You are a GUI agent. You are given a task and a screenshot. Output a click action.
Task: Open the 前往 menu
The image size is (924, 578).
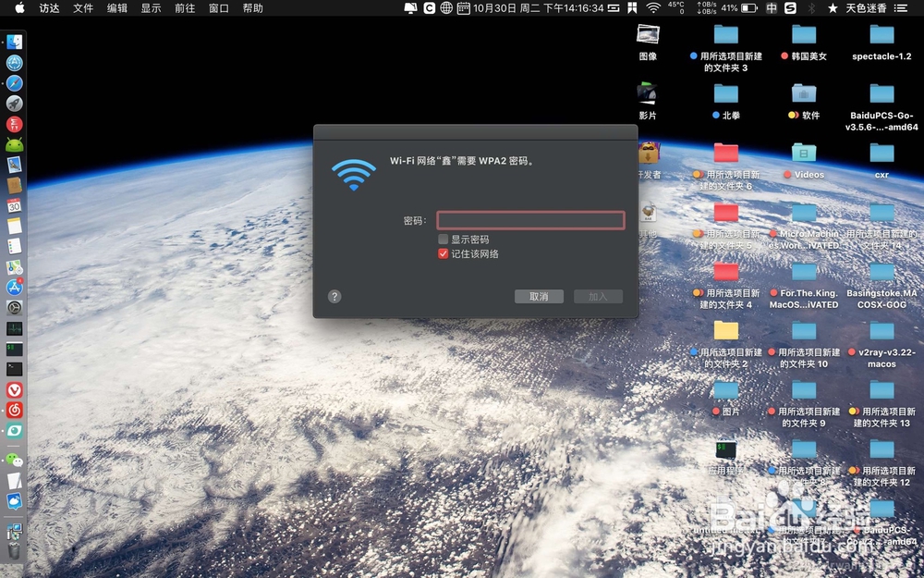(183, 8)
